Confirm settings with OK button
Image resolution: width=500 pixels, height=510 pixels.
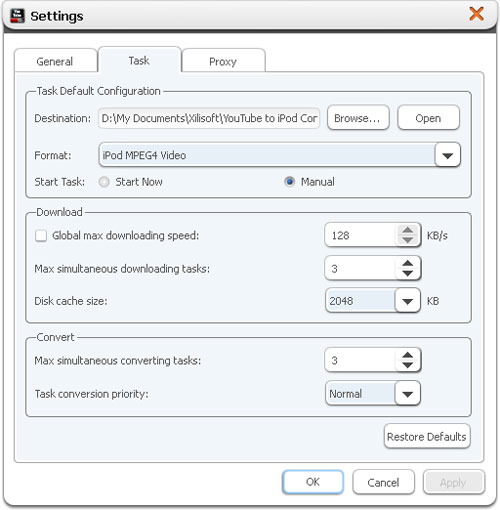coord(313,482)
